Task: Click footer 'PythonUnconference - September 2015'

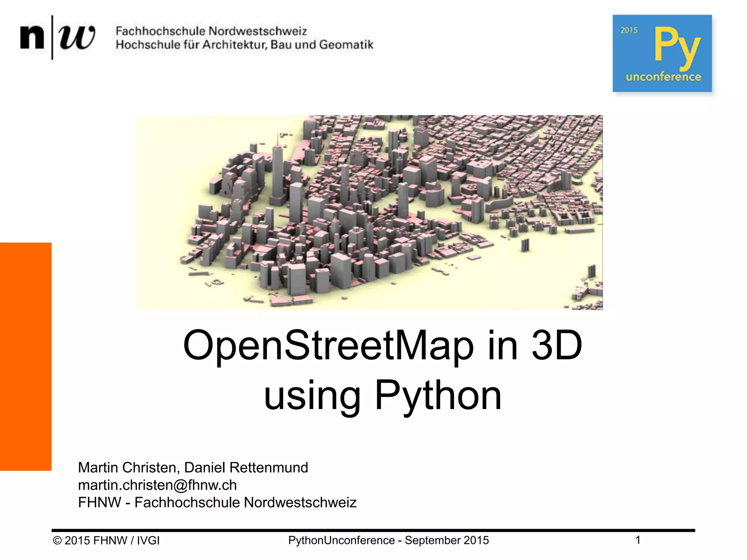Action: click(388, 540)
